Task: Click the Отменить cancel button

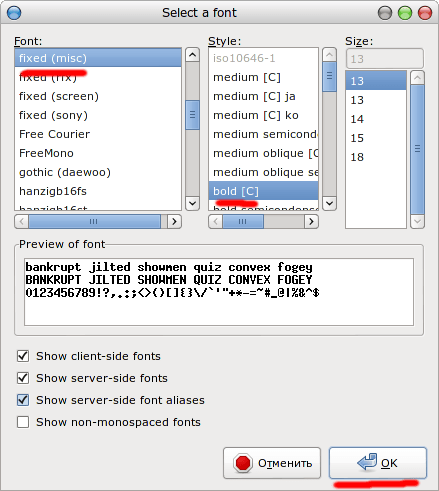Action: pyautogui.click(x=272, y=463)
